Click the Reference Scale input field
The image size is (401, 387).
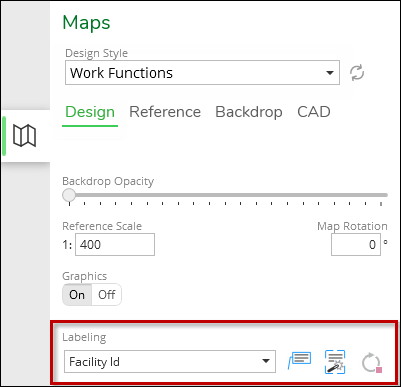(115, 245)
